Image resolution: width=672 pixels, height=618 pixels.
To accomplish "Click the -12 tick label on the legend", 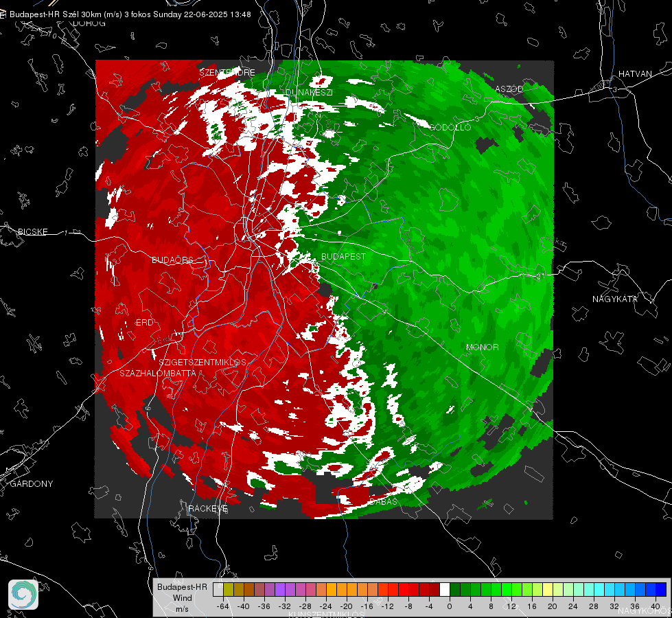I will 387,606.
